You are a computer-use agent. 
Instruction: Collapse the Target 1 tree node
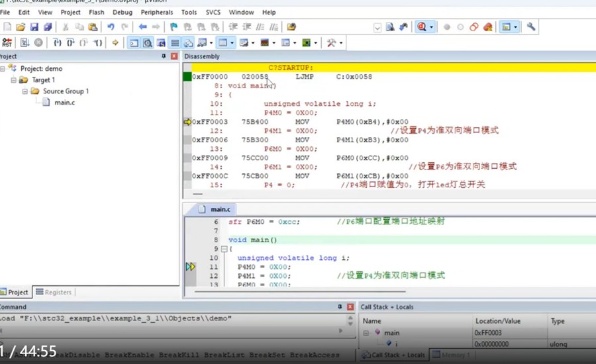pos(13,80)
